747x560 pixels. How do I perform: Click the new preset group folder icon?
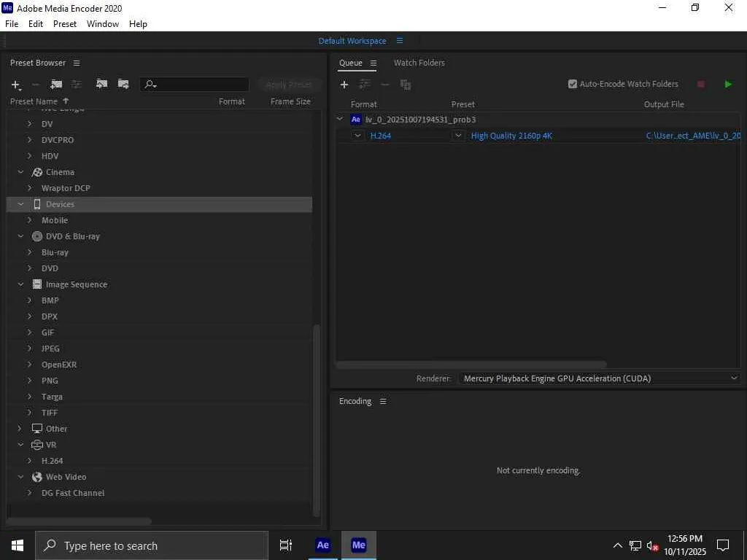point(56,85)
